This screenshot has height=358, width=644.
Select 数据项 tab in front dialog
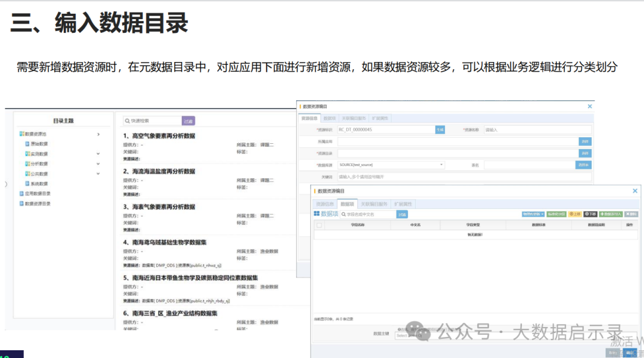[347, 204]
